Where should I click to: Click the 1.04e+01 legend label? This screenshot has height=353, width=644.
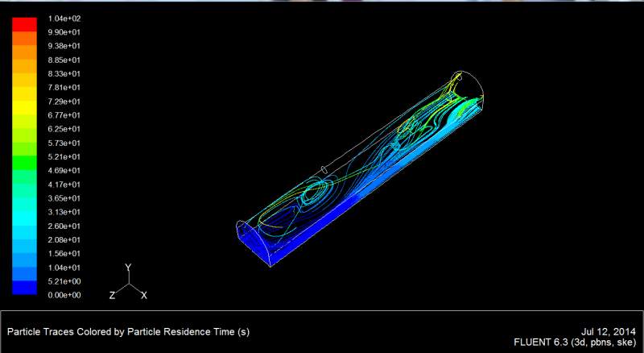(64, 268)
